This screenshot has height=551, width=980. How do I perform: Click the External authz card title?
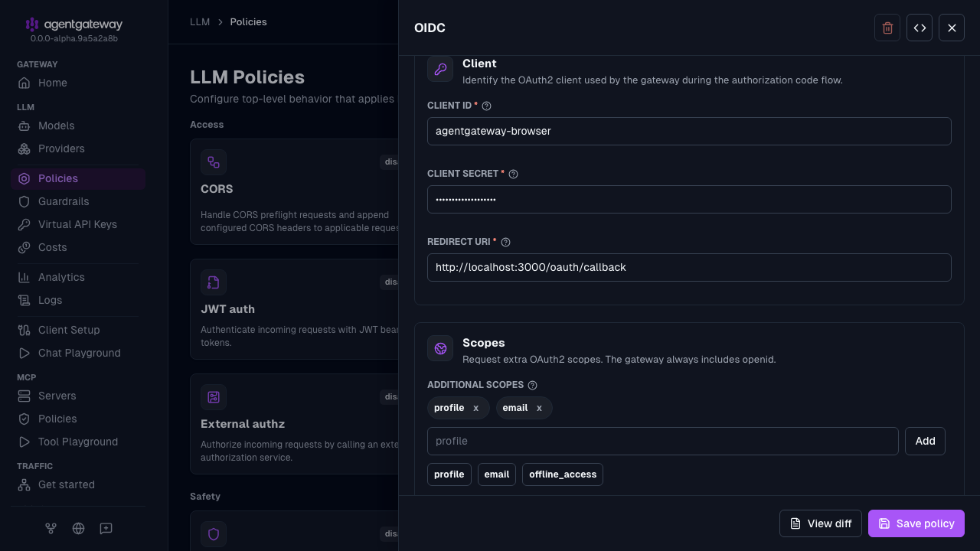tap(243, 424)
